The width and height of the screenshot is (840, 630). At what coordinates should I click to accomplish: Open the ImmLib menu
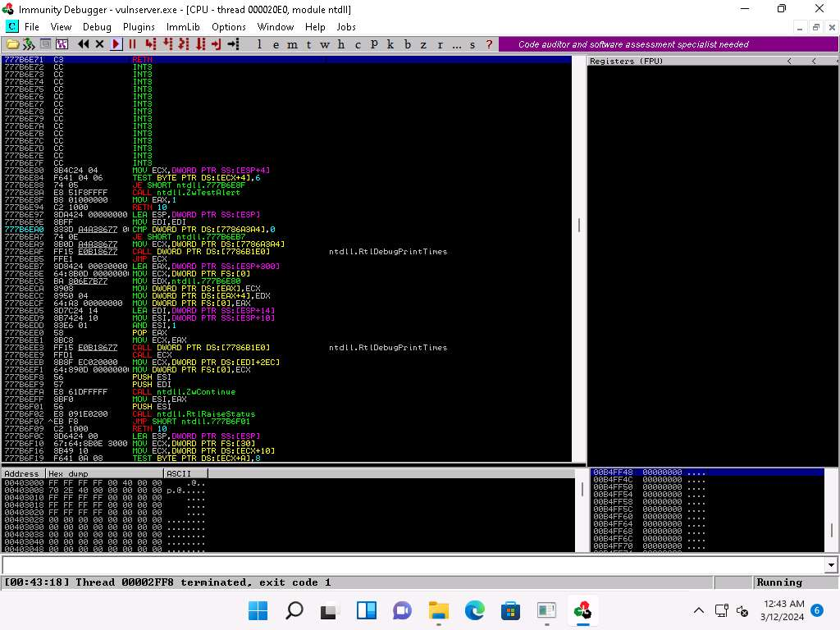coord(182,27)
